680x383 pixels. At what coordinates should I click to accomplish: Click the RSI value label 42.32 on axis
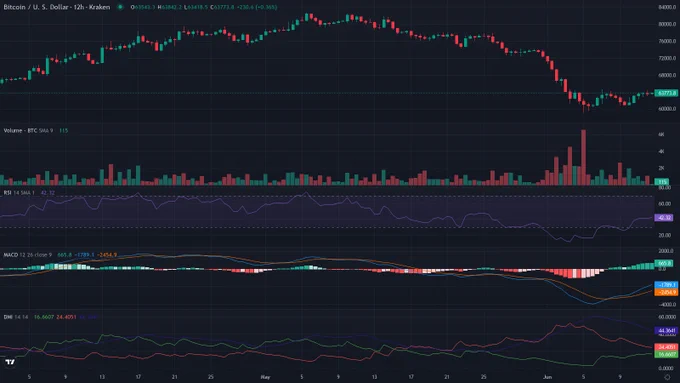pyautogui.click(x=664, y=218)
